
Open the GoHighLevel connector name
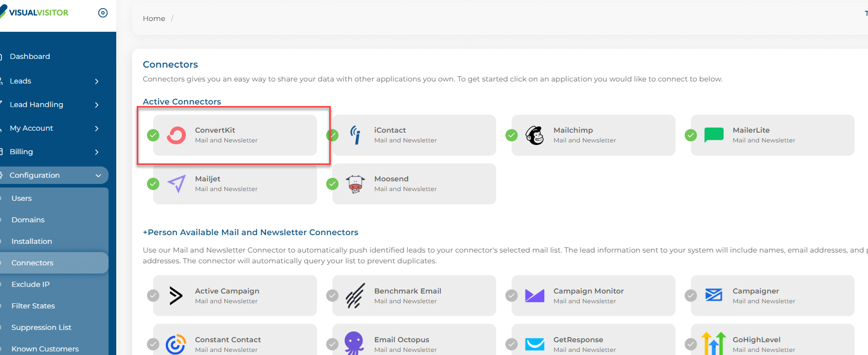click(x=756, y=340)
